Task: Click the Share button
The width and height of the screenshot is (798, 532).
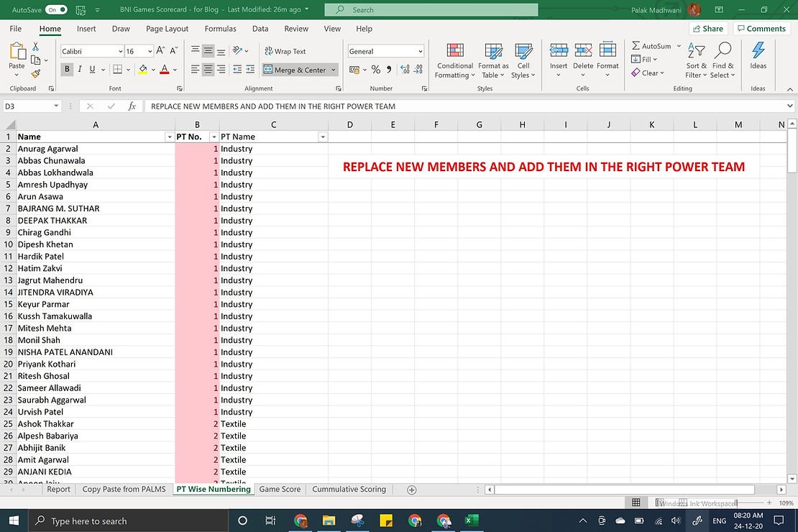Action: pos(707,29)
